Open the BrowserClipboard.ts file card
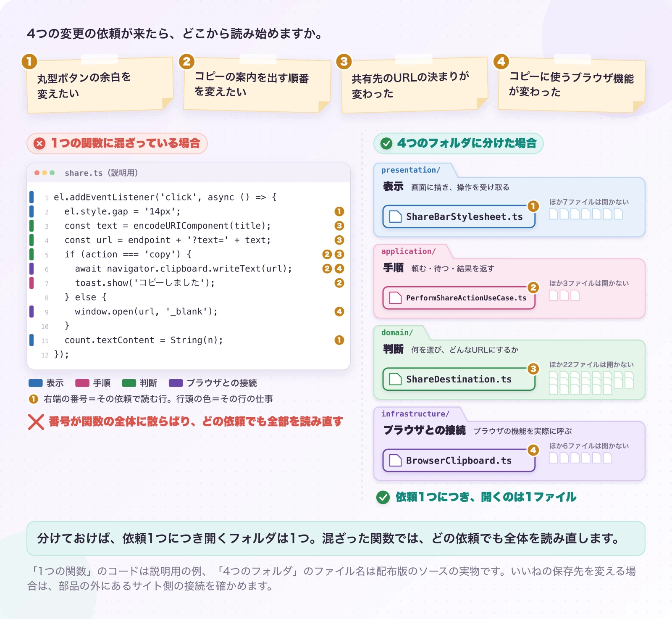The width and height of the screenshot is (672, 619). click(x=459, y=461)
